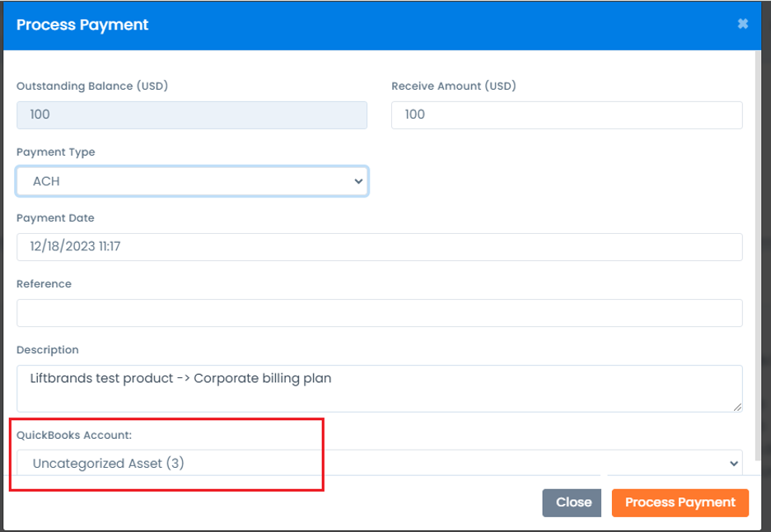Click the Uncategorized Asset (3) selected value
Image resolution: width=771 pixels, height=532 pixels.
[x=108, y=463]
